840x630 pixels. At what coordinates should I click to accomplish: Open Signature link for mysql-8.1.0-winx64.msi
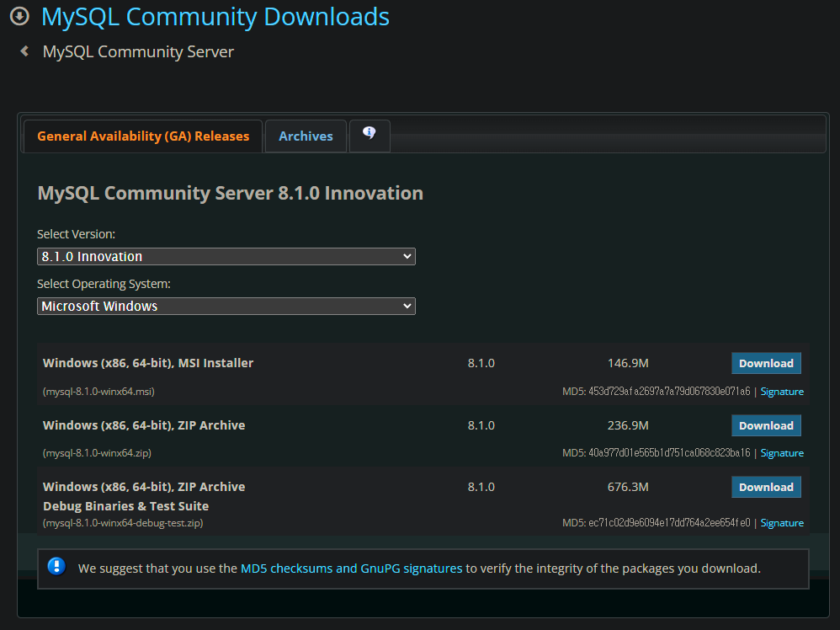(782, 392)
